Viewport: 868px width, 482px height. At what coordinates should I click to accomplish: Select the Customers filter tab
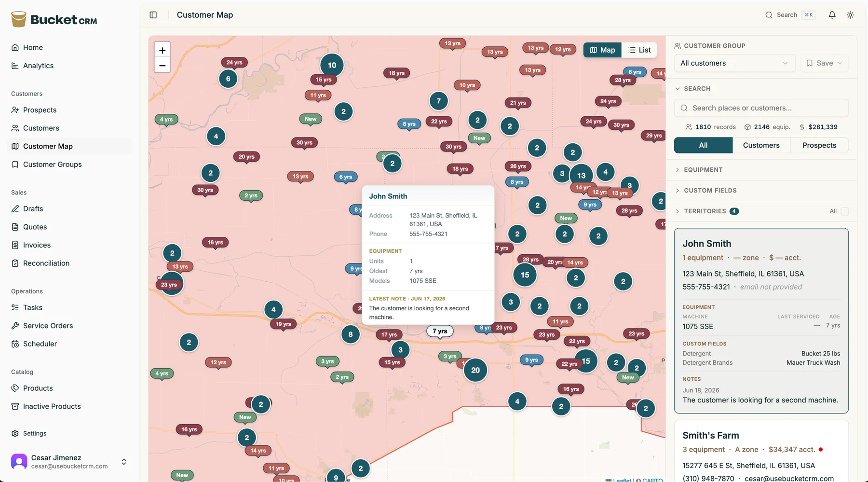(x=761, y=145)
